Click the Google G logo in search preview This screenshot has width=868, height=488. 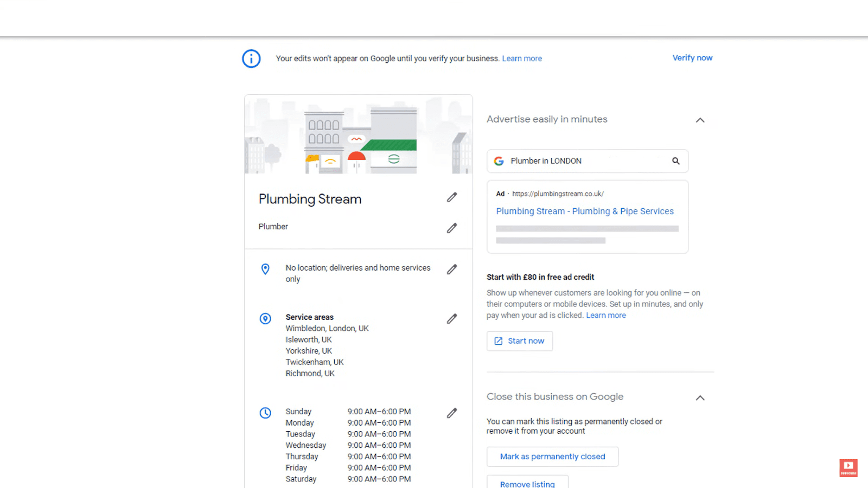[499, 161]
